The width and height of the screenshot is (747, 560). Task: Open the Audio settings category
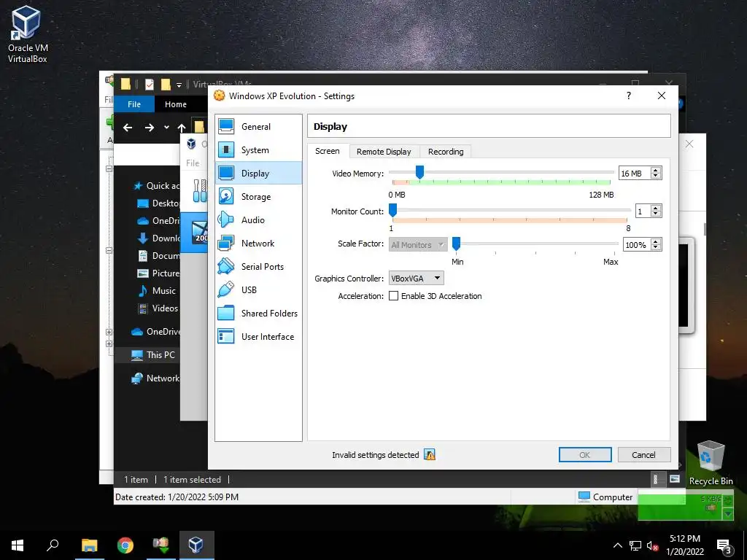click(258, 220)
